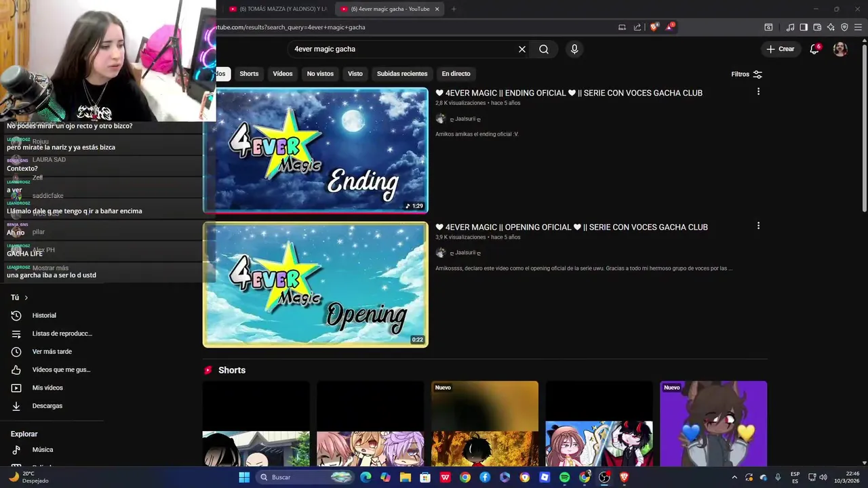Open the 20°C Despejado weather widget
Viewport: 868px width, 488px height.
point(28,477)
